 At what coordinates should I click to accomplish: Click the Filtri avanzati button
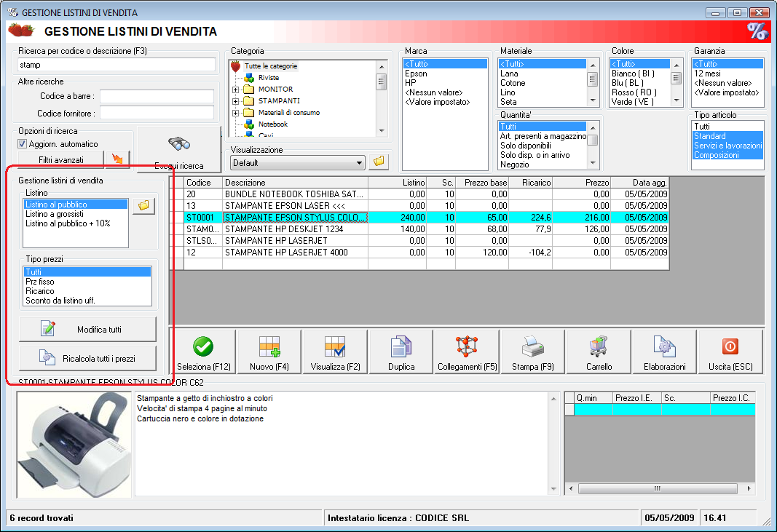(61, 160)
